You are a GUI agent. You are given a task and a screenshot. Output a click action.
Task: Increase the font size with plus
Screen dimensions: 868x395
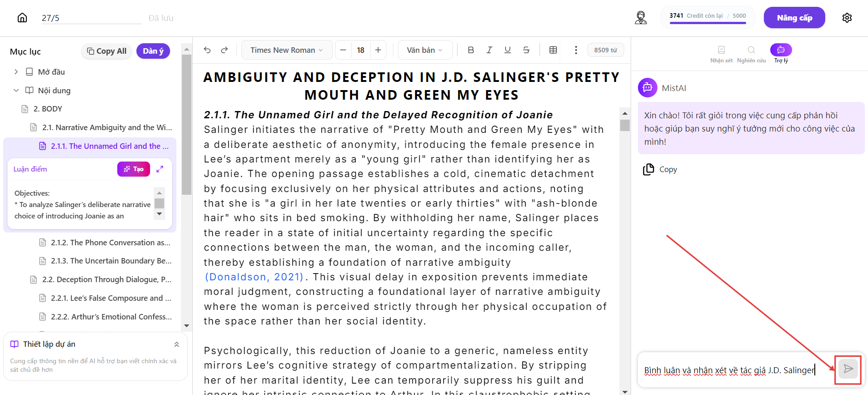tap(378, 50)
